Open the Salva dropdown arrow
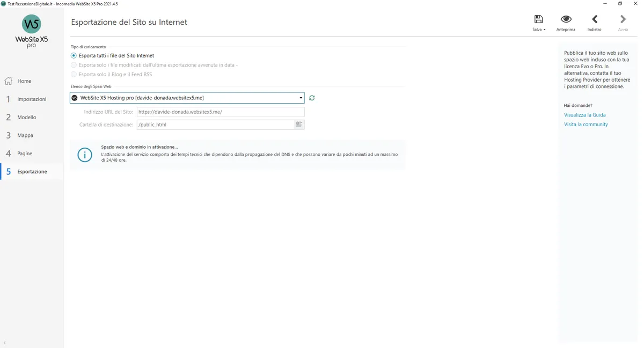The height and width of the screenshot is (348, 644). pyautogui.click(x=545, y=30)
